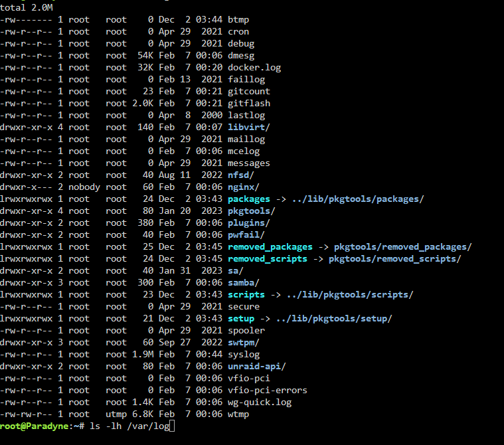Click the sa/ directory name
The height and width of the screenshot is (445, 504).
tap(236, 271)
